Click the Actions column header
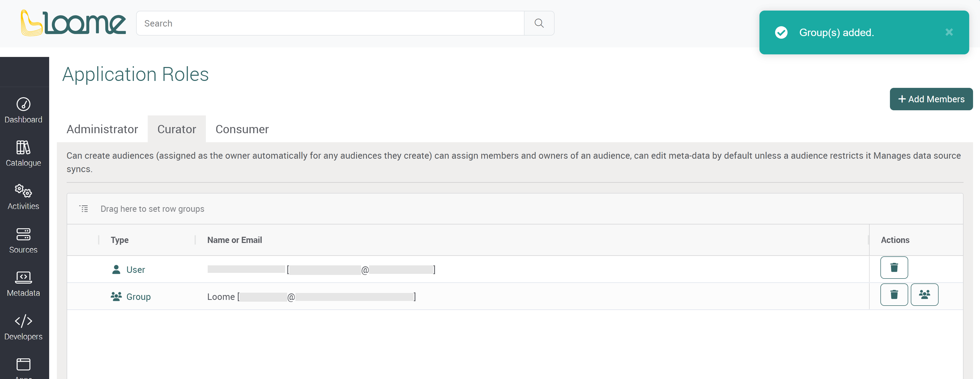Image resolution: width=980 pixels, height=379 pixels. [895, 240]
